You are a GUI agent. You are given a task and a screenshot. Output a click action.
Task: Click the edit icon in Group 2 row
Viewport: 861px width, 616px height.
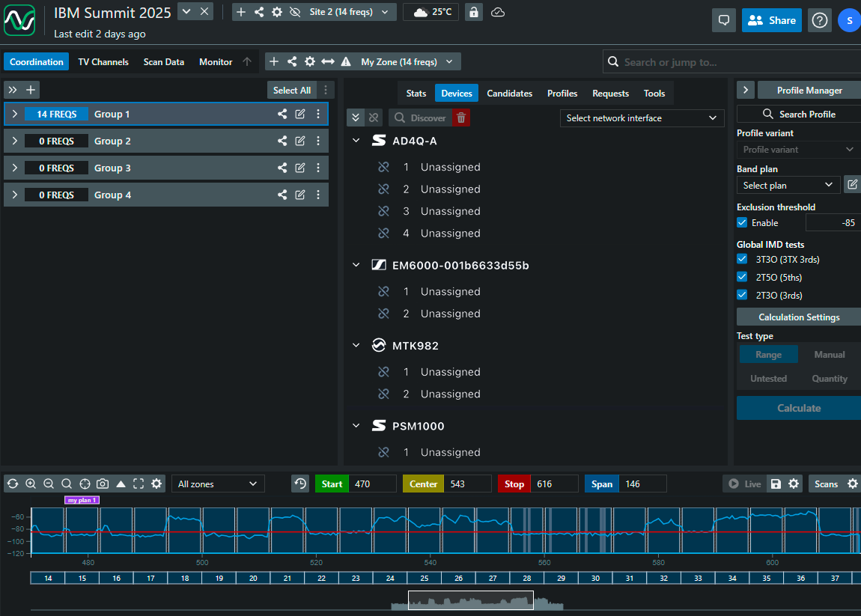(x=299, y=141)
